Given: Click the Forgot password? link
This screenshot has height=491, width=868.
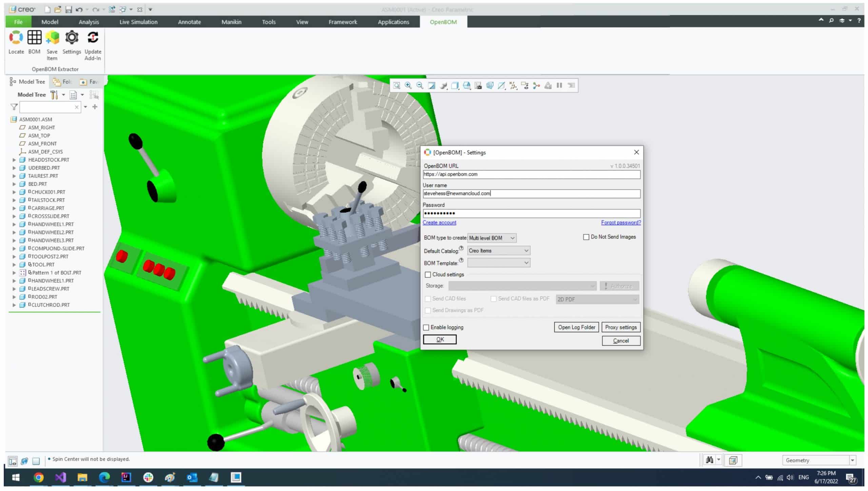Looking at the screenshot, I should pos(621,223).
